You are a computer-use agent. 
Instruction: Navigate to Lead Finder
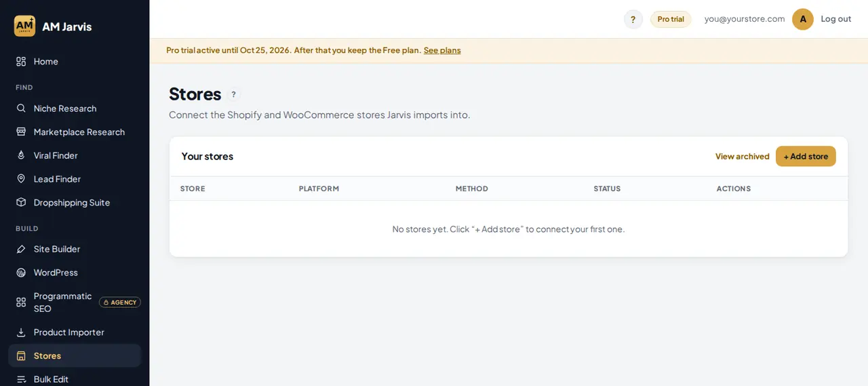tap(75, 179)
